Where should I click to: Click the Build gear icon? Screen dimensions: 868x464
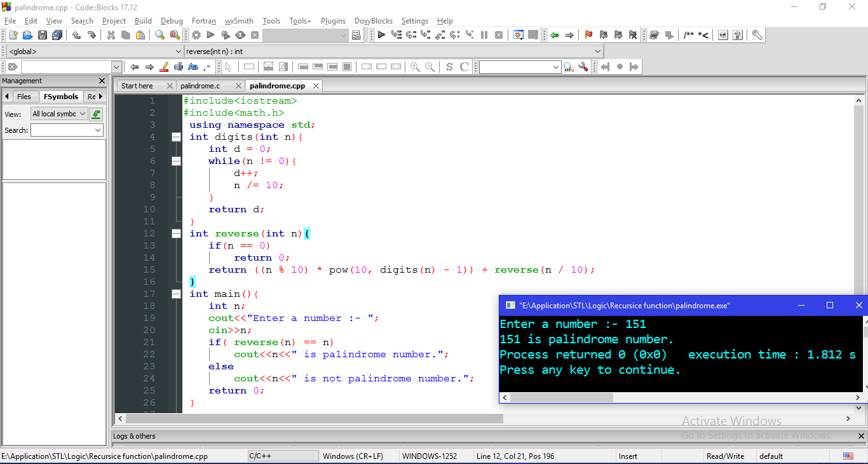coord(196,35)
